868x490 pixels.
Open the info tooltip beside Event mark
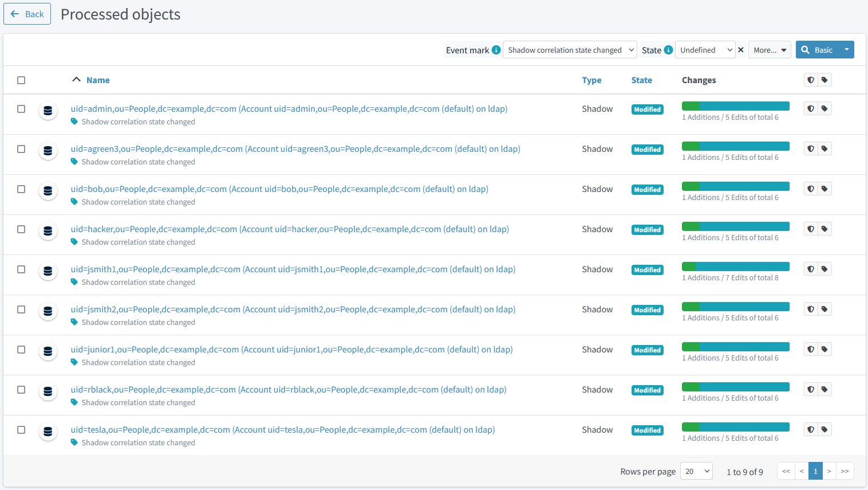497,50
